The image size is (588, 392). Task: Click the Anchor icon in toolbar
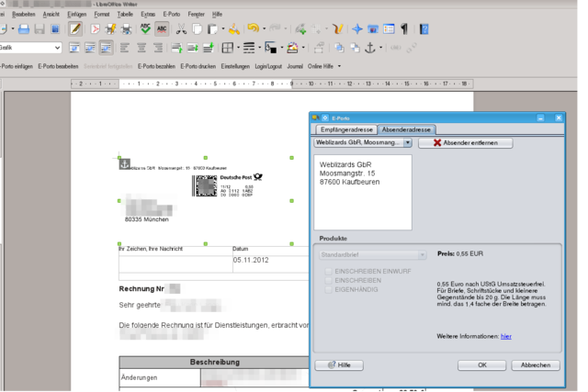pyautogui.click(x=370, y=48)
